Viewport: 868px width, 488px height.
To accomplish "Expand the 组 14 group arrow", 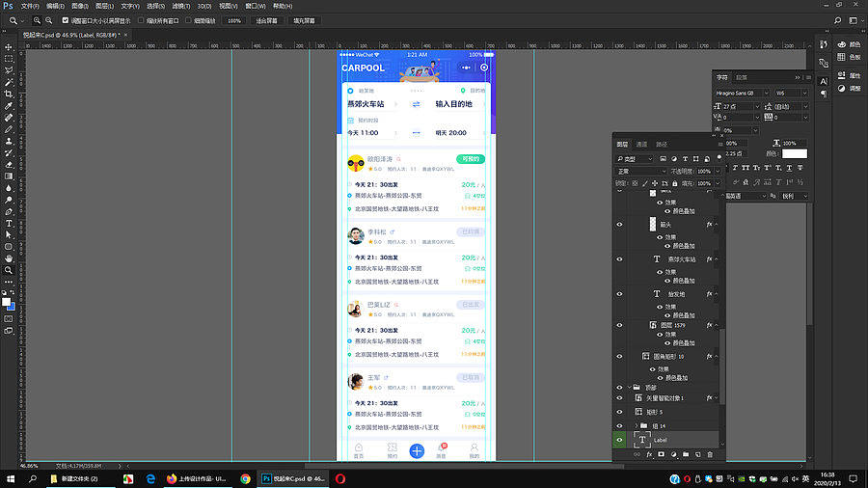I will pyautogui.click(x=637, y=426).
